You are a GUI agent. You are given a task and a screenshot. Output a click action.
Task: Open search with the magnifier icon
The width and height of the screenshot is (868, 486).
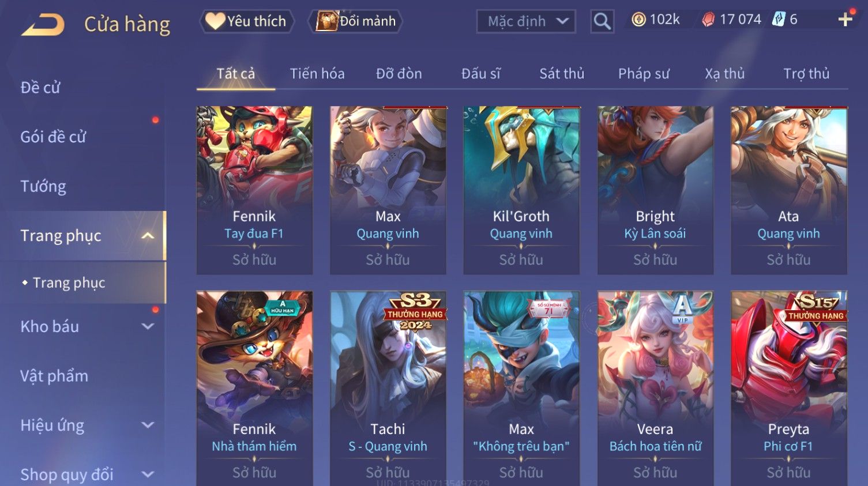[x=602, y=21]
